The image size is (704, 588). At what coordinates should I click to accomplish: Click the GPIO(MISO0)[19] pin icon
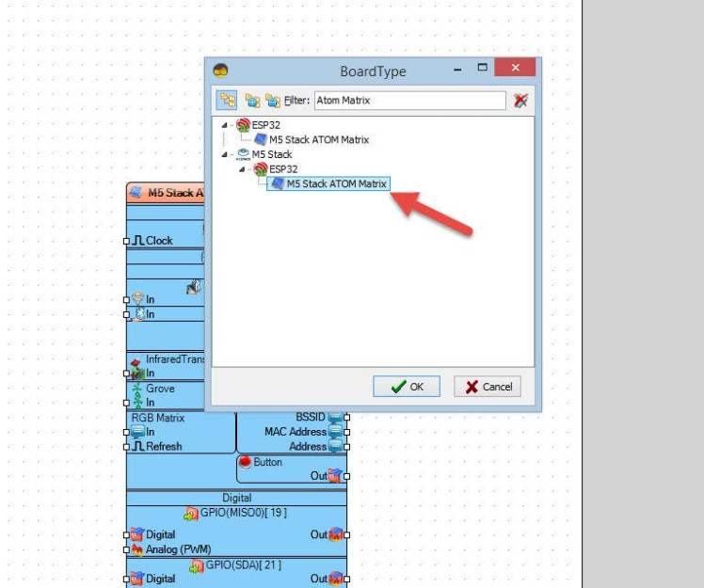pos(191,514)
